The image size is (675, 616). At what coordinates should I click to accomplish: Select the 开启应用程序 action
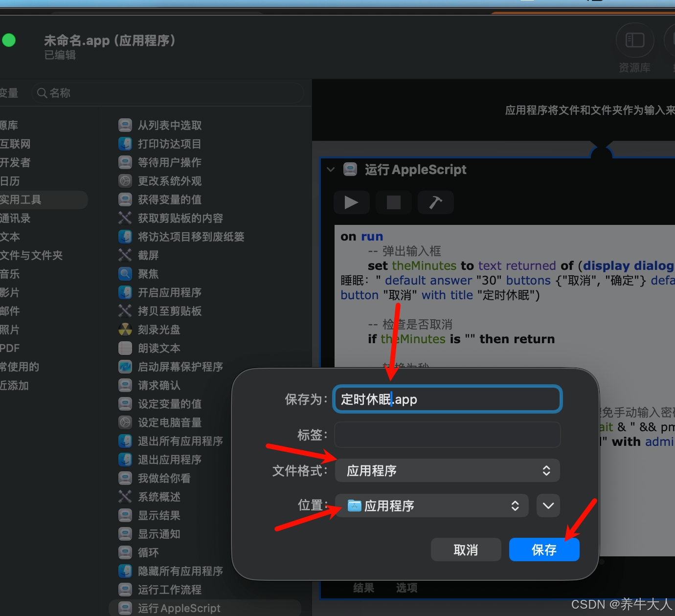(160, 293)
